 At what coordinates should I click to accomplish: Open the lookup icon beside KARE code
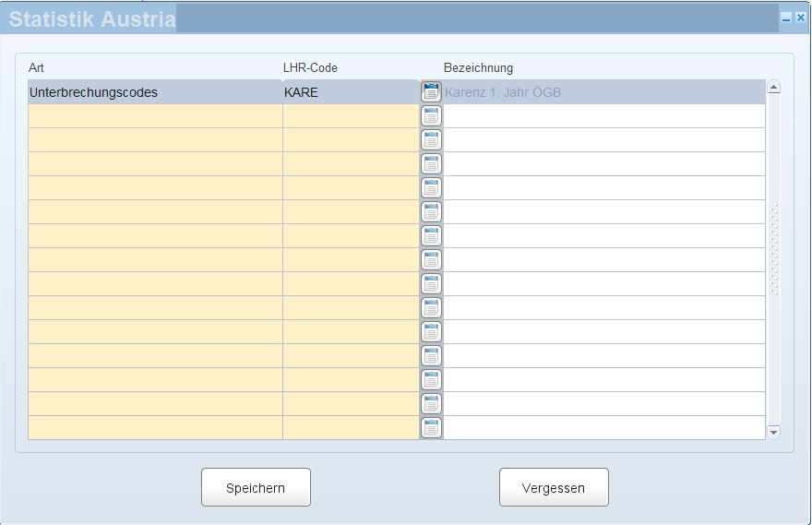click(x=431, y=92)
